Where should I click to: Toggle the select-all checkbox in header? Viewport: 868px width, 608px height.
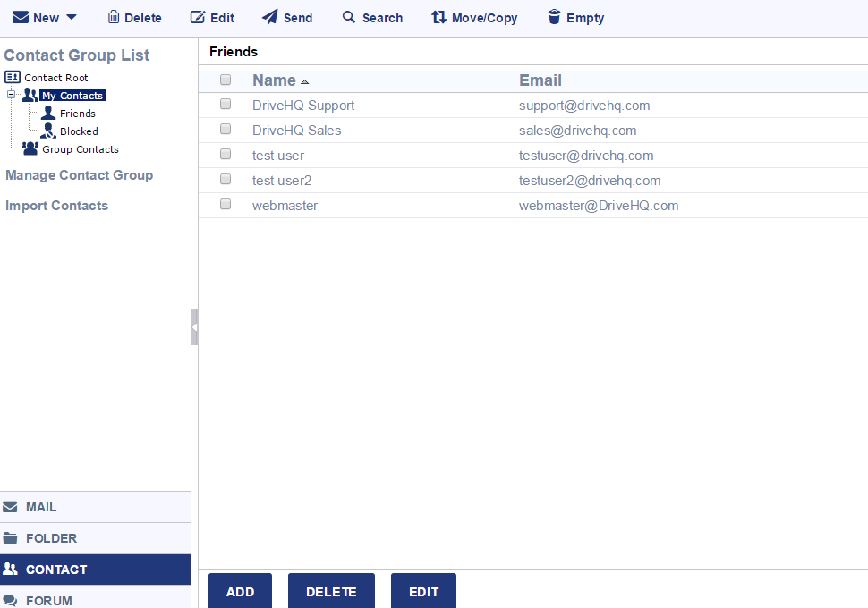click(x=226, y=80)
